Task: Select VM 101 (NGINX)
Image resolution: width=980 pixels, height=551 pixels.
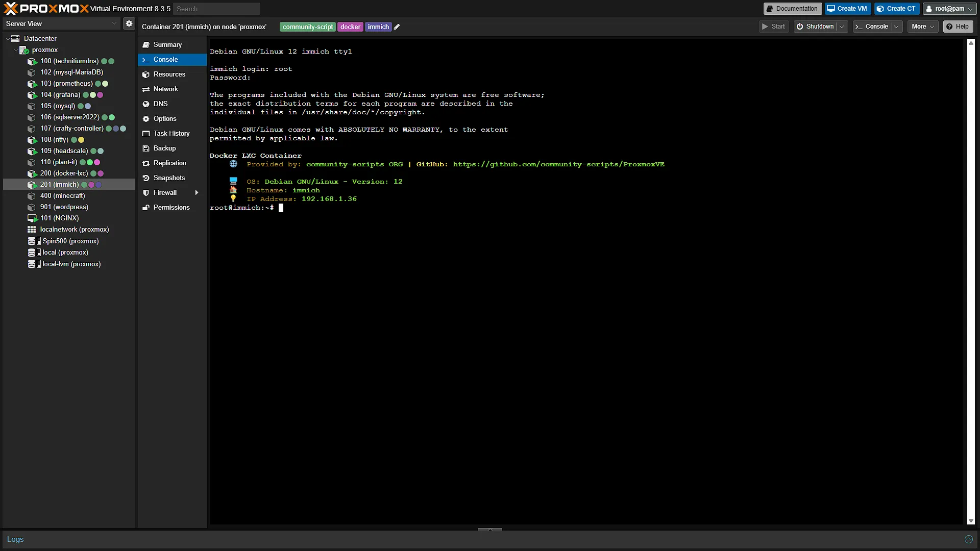Action: pyautogui.click(x=60, y=218)
